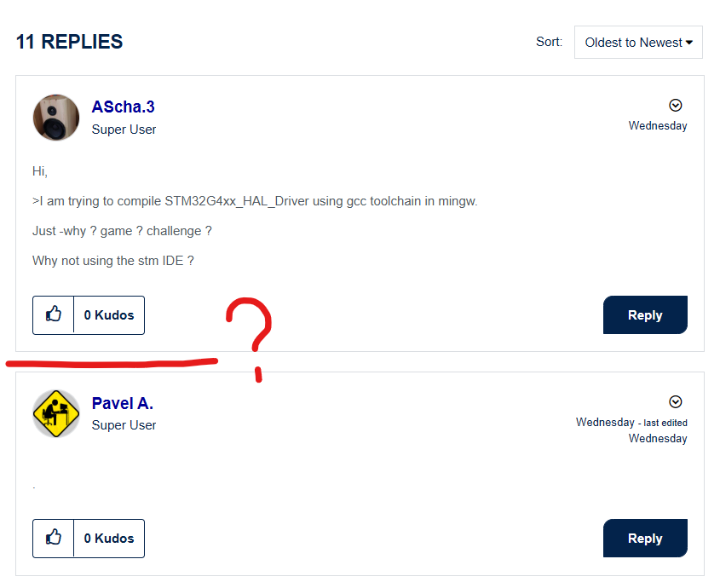
Task: Click the quoted STM32G4xx_HAL_Driver text line
Action: pos(255,201)
